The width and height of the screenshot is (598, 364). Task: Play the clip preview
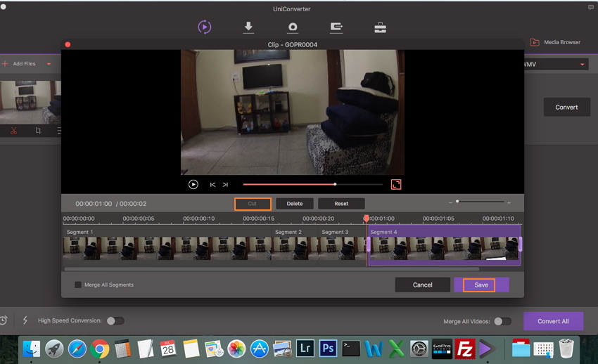193,185
